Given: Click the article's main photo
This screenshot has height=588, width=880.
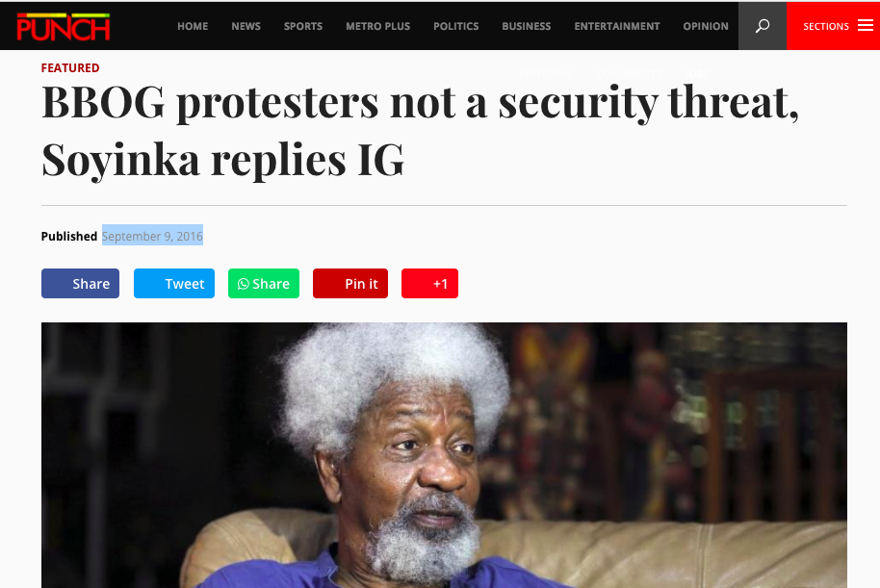Looking at the screenshot, I should tap(444, 455).
